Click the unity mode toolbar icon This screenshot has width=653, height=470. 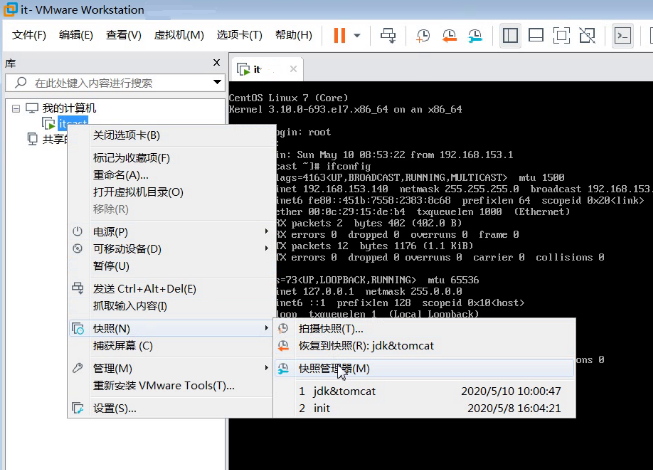[587, 35]
